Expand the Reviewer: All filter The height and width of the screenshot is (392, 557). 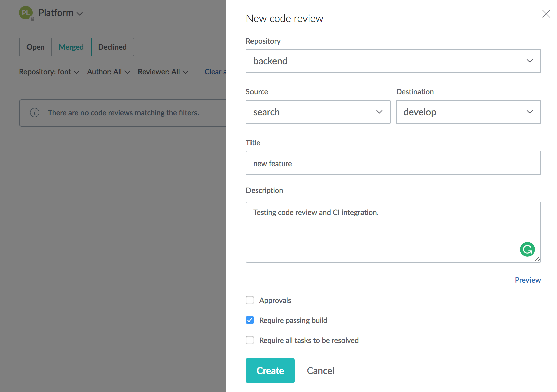[163, 72]
